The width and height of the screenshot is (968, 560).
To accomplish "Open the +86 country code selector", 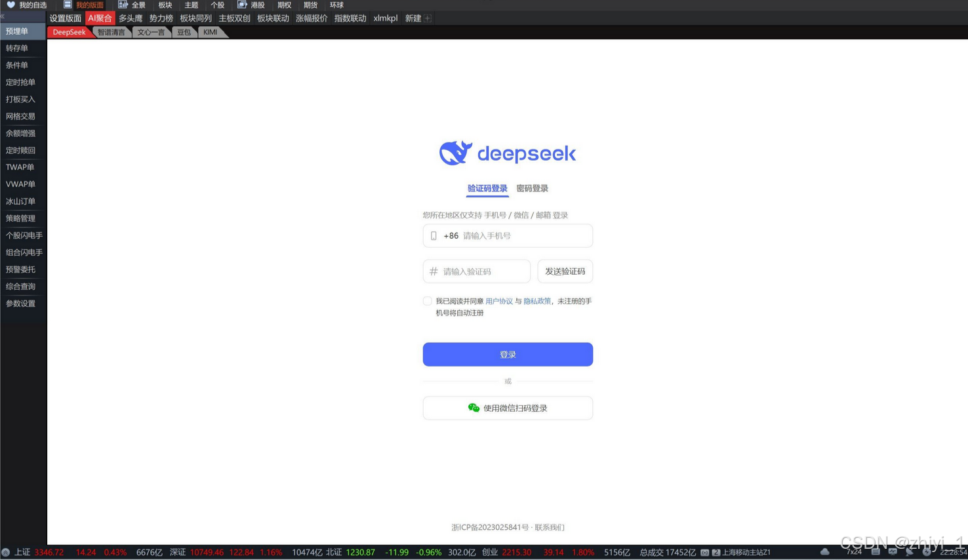I will (x=451, y=236).
